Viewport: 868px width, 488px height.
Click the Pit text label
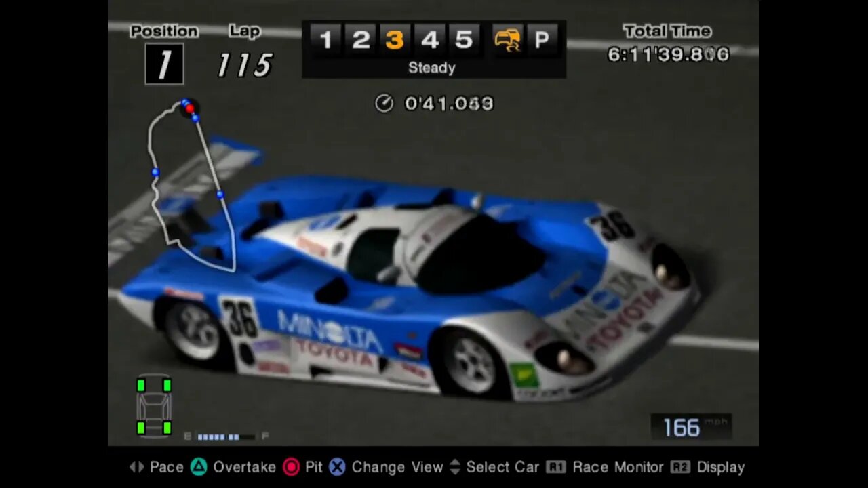point(314,467)
